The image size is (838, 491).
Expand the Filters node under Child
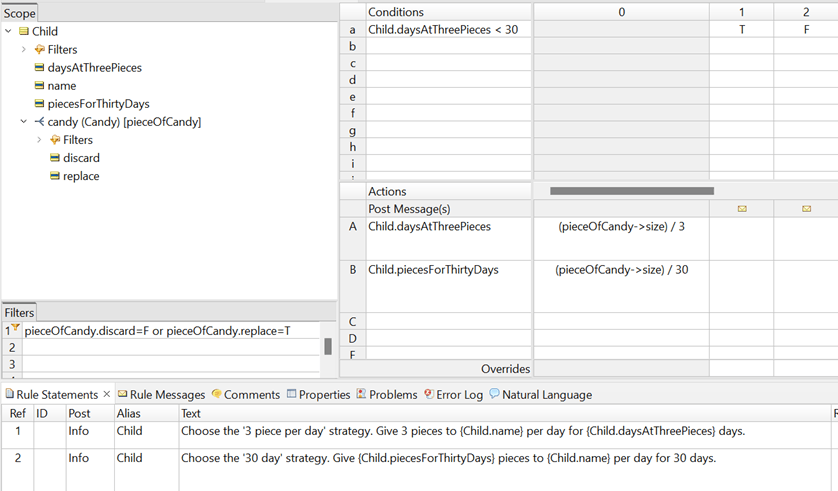(x=24, y=50)
